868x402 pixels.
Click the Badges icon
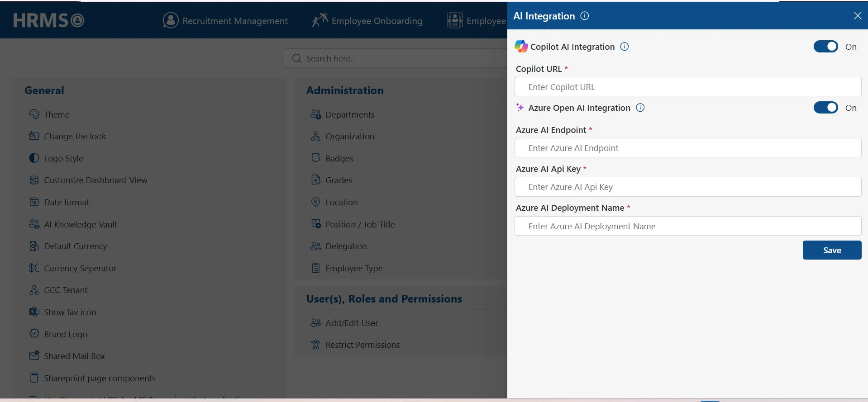[x=315, y=158]
